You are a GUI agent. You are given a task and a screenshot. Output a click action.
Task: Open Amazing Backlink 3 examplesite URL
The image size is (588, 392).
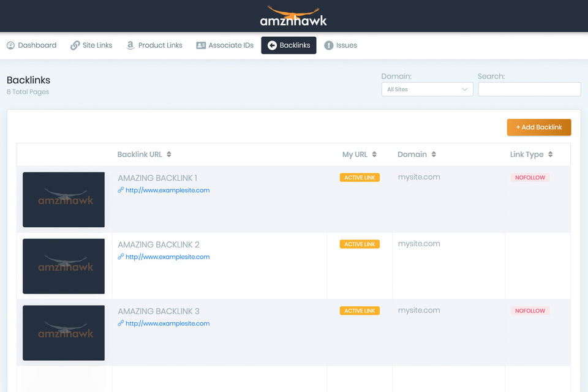point(168,323)
